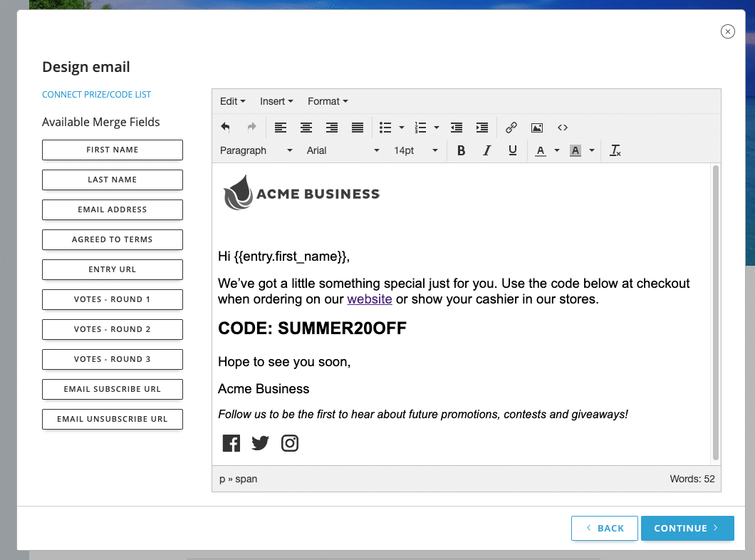Toggle italic formatting

487,150
